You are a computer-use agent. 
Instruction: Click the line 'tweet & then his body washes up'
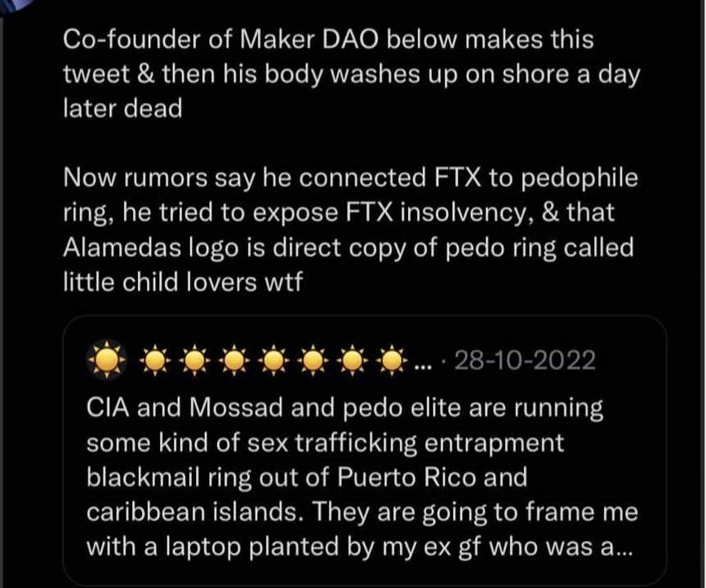351,74
